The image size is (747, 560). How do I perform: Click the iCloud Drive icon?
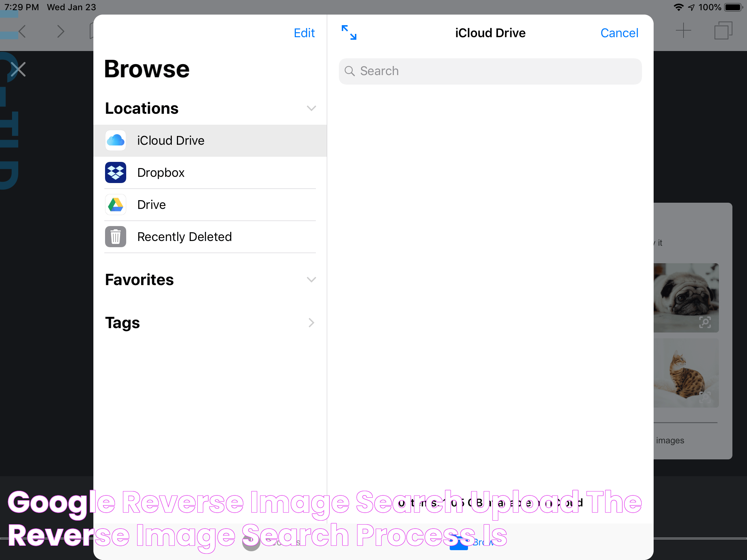pos(116,140)
